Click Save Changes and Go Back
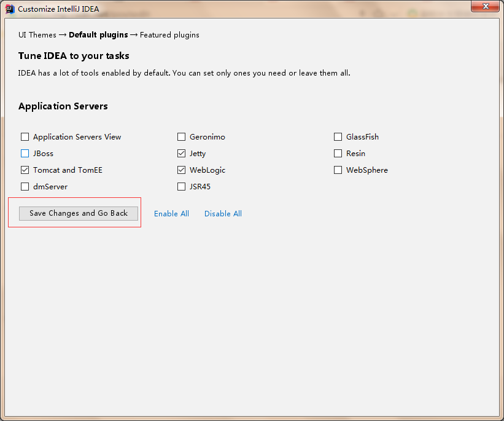504x421 pixels. pyautogui.click(x=79, y=213)
